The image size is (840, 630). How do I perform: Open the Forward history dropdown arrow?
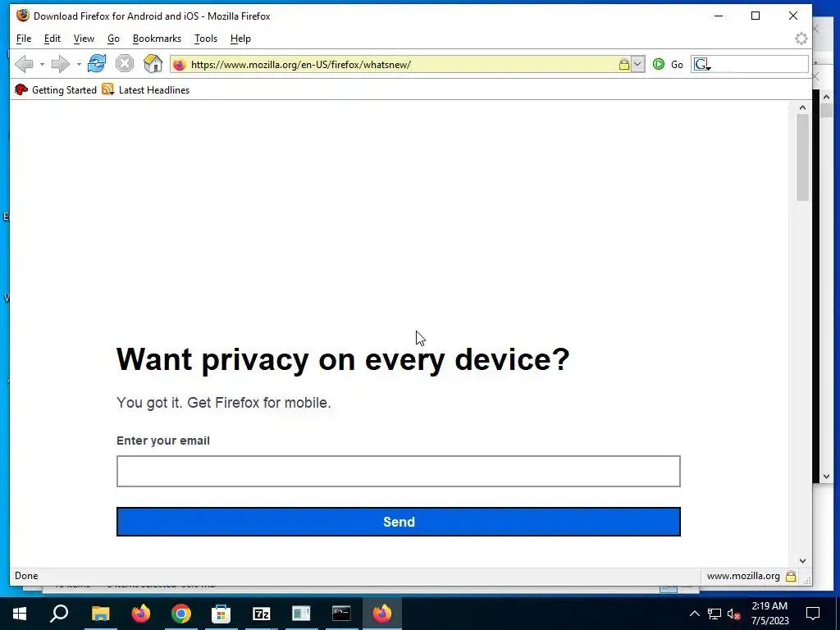coord(79,64)
